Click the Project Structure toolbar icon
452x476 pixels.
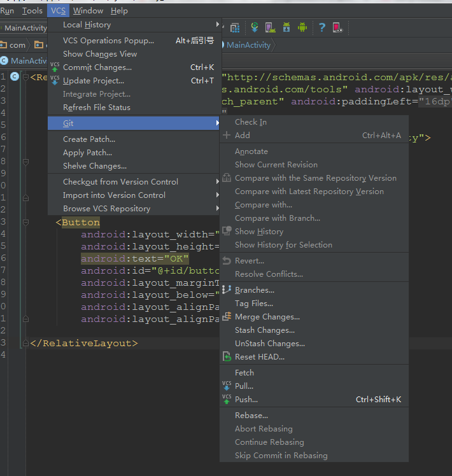pos(235,27)
